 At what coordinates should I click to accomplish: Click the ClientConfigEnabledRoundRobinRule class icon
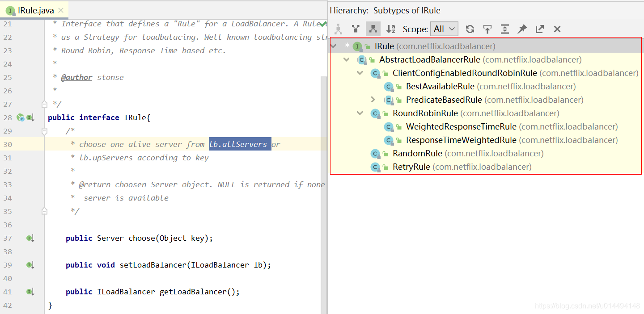[x=375, y=73]
